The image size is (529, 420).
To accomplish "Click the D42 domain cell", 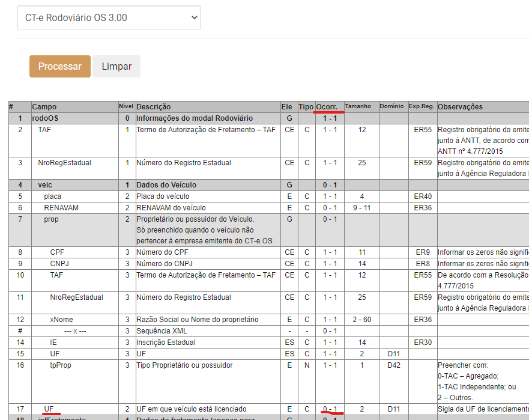I will (394, 365).
